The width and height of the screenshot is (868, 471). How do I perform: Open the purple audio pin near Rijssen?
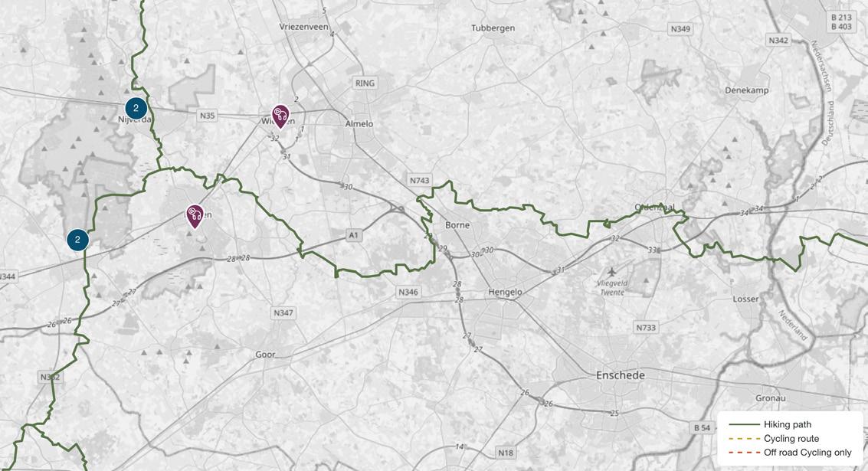click(x=195, y=217)
